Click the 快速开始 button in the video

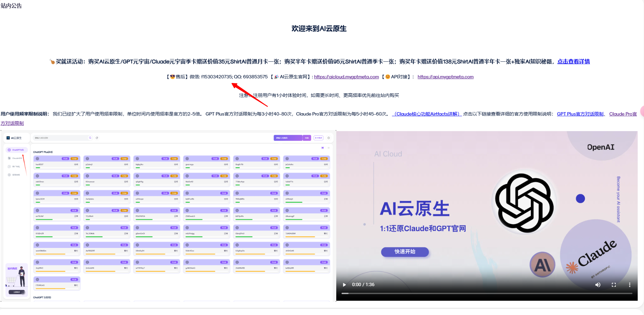click(x=405, y=252)
